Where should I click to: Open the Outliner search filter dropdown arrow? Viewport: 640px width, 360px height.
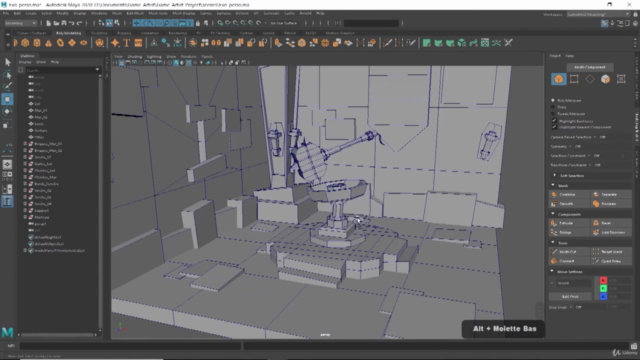point(98,70)
